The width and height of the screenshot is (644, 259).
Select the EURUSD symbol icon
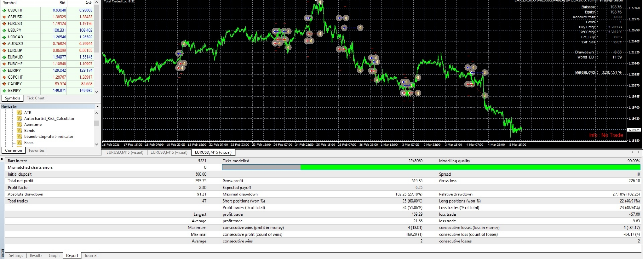point(4,24)
